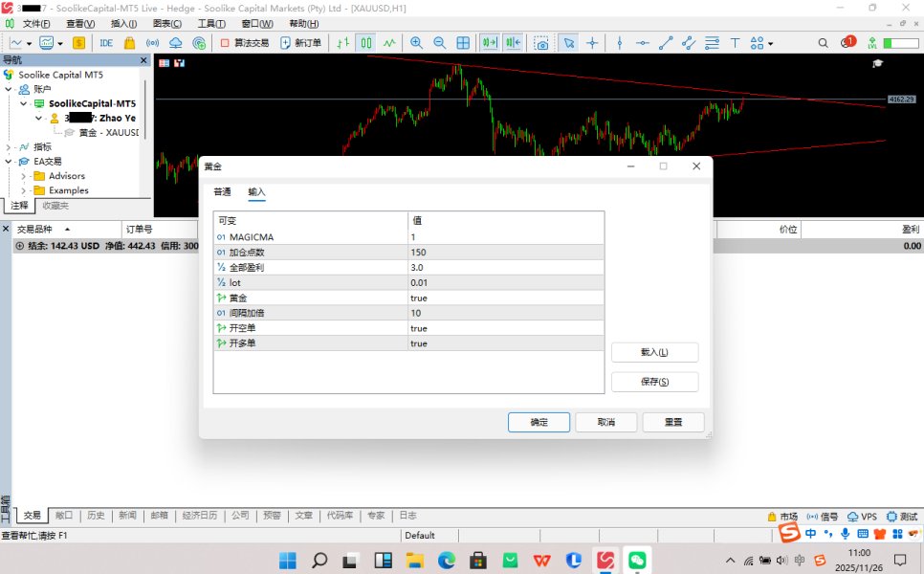Click the 载入(L) button

[x=654, y=353]
